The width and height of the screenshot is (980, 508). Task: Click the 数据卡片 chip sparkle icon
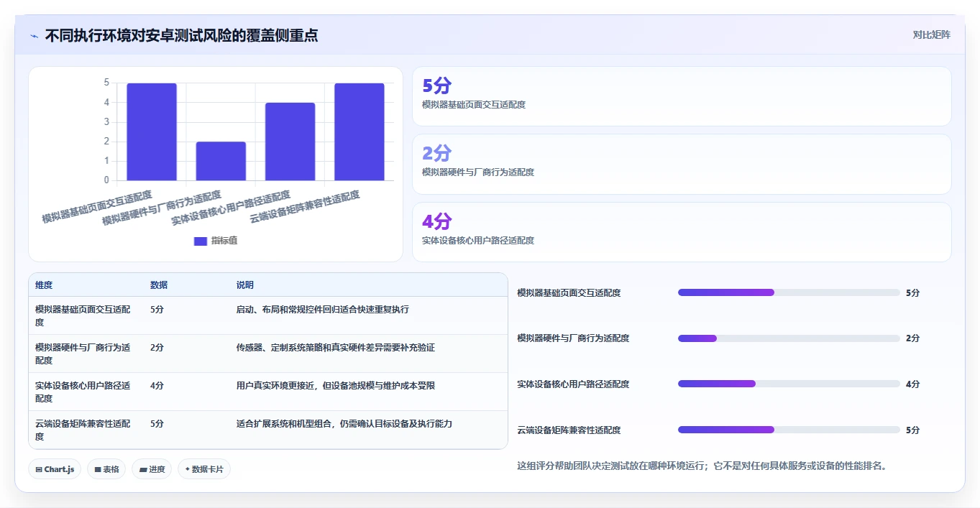click(x=187, y=469)
